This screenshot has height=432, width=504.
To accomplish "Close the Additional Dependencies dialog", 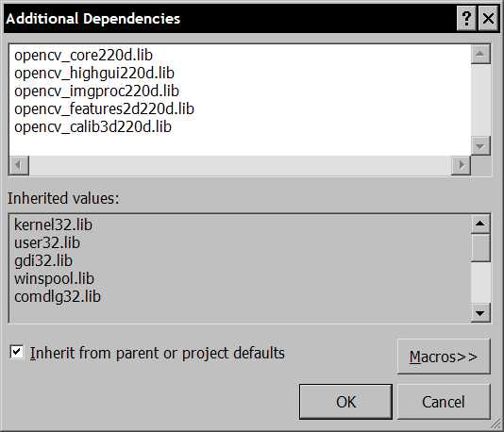I will point(488,19).
